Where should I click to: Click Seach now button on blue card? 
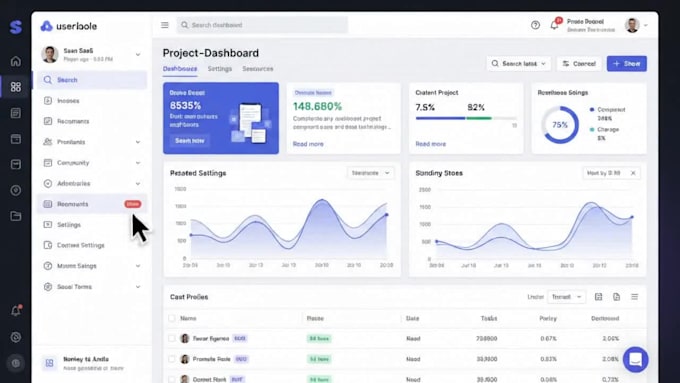pyautogui.click(x=190, y=141)
